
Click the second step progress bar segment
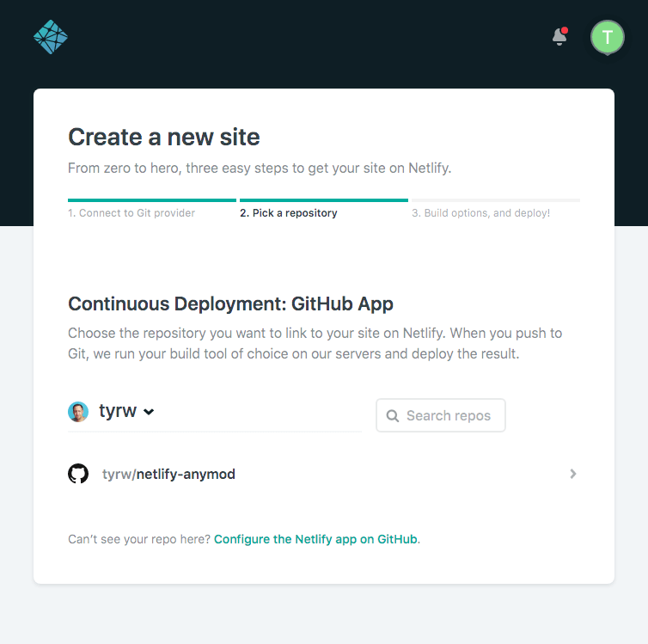point(324,200)
